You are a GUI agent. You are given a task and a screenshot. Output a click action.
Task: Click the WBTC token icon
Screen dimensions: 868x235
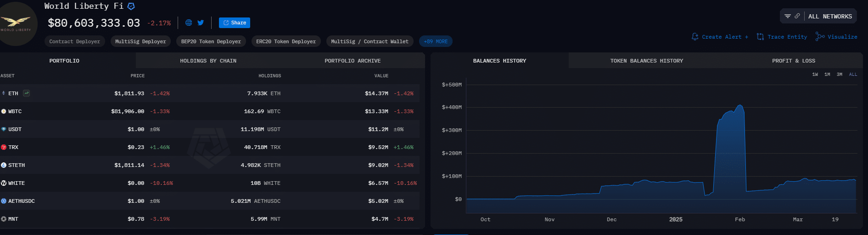(4, 111)
